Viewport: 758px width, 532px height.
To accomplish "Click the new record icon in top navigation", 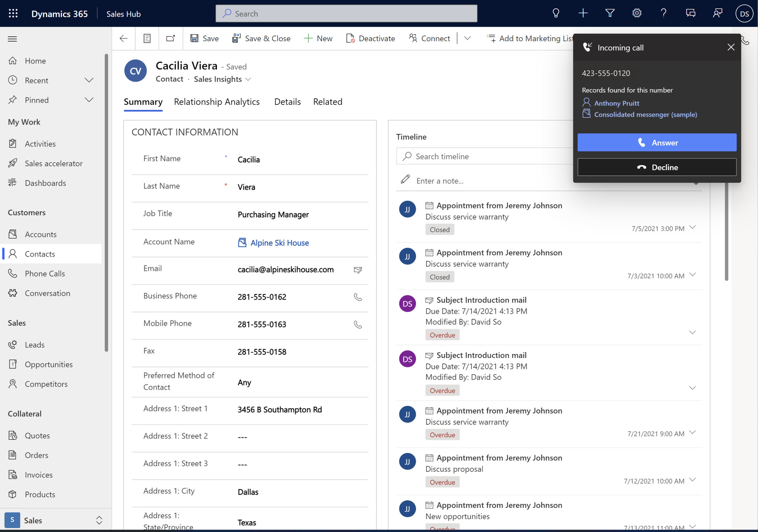I will [x=583, y=13].
